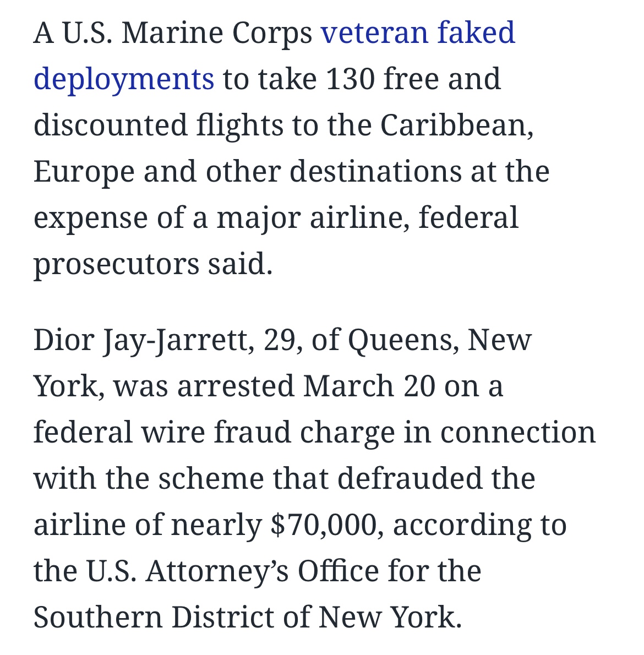The width and height of the screenshot is (644, 655).
Task: Click the word "discounted" in first paragraph
Action: (110, 124)
